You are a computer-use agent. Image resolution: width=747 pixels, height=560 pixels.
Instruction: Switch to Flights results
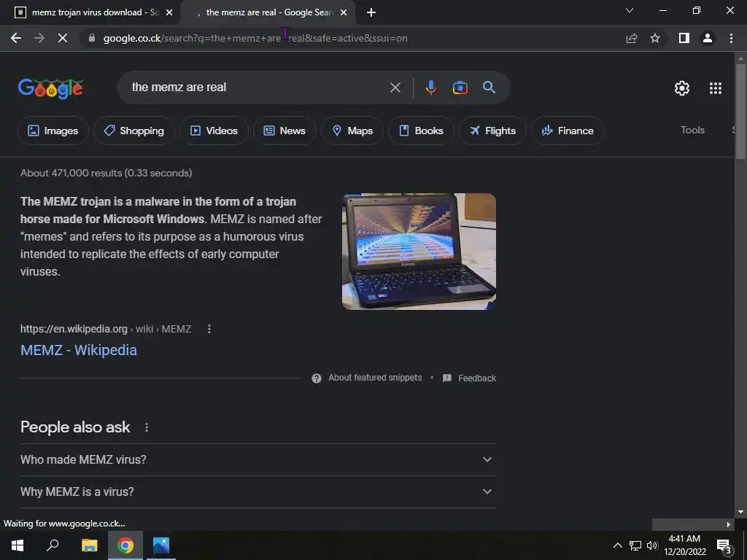pyautogui.click(x=492, y=131)
